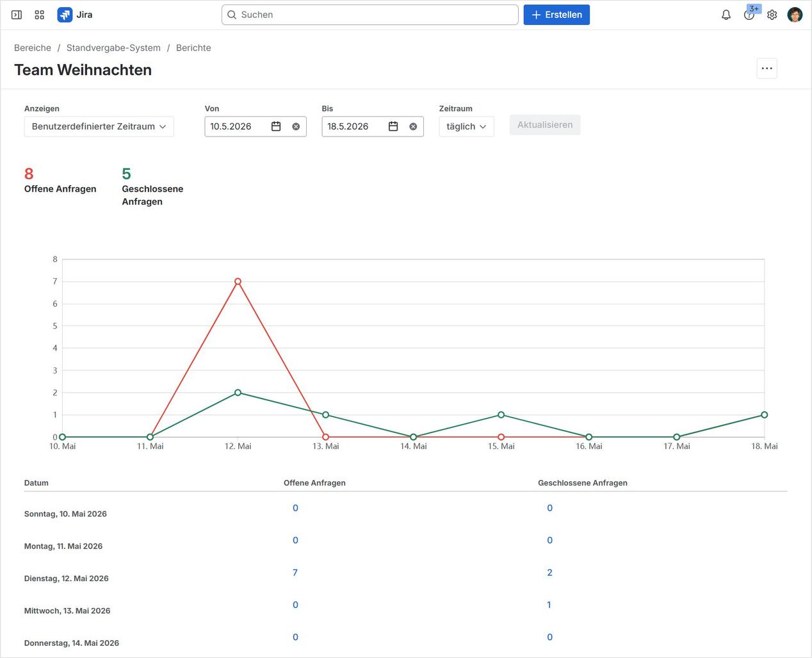Click green data point on 13. Mai

(325, 415)
